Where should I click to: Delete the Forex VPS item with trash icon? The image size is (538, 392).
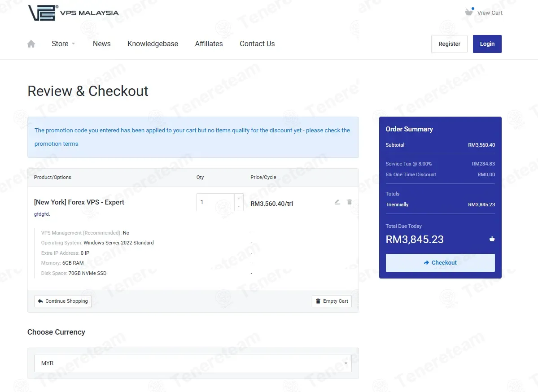coord(349,202)
